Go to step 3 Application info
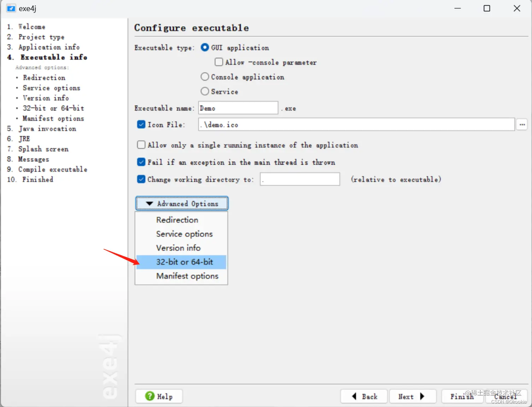The height and width of the screenshot is (407, 532). (x=43, y=47)
